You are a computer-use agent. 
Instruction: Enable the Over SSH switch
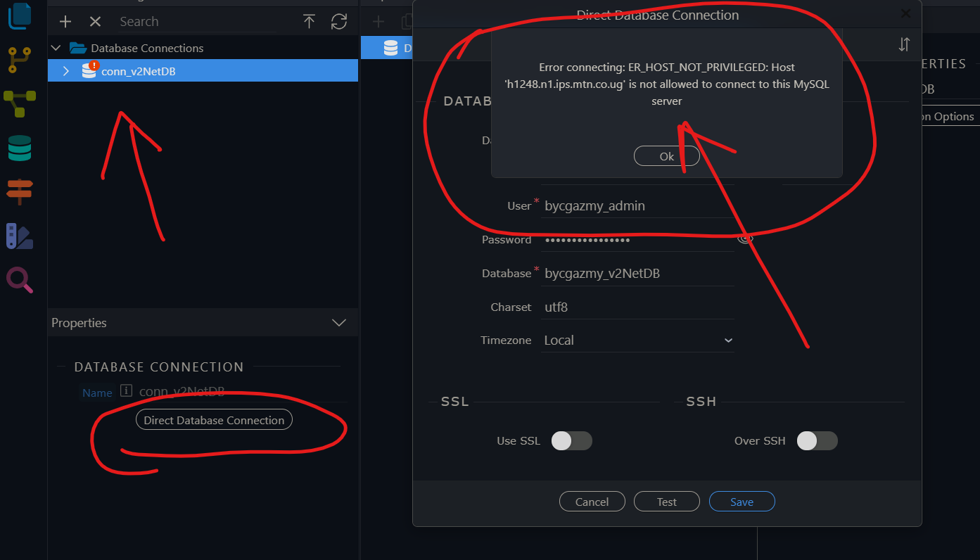click(817, 441)
